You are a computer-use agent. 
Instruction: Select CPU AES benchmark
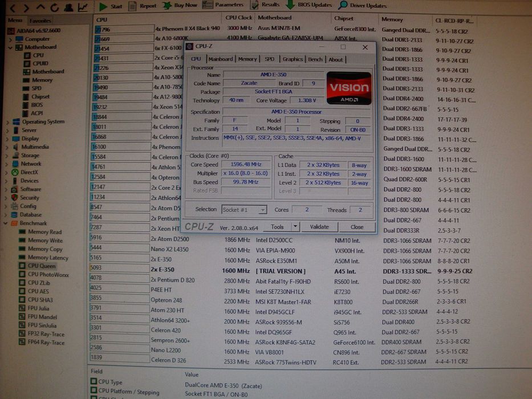(34, 291)
